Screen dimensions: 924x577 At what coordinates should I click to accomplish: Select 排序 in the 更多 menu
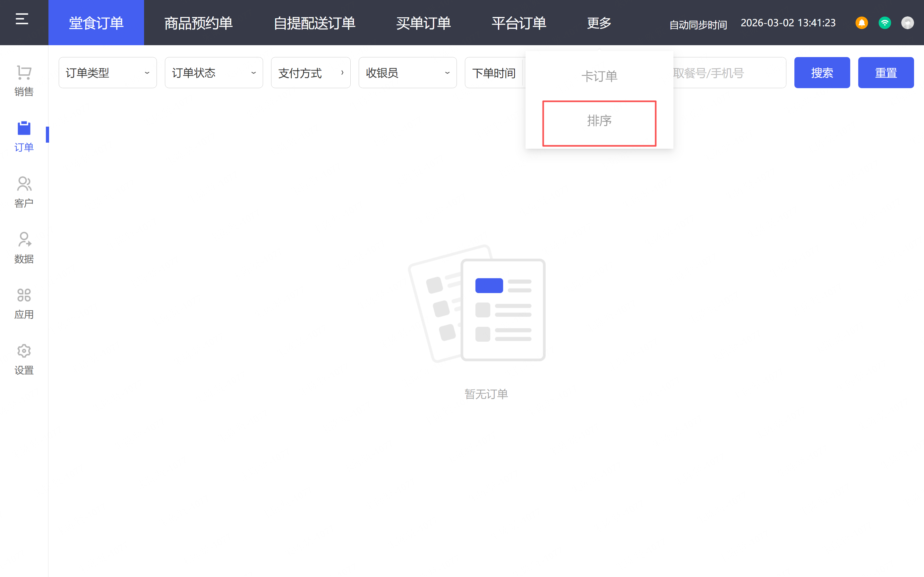(599, 121)
